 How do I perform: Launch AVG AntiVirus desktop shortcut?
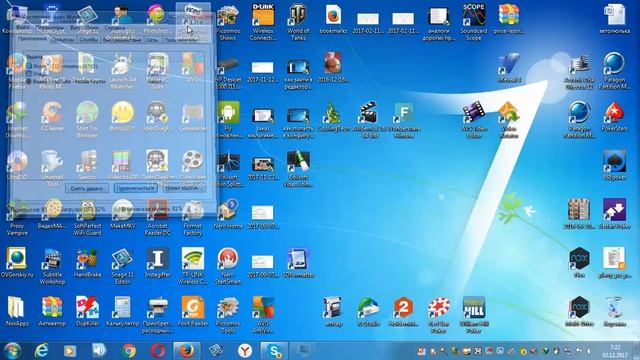[x=263, y=315]
